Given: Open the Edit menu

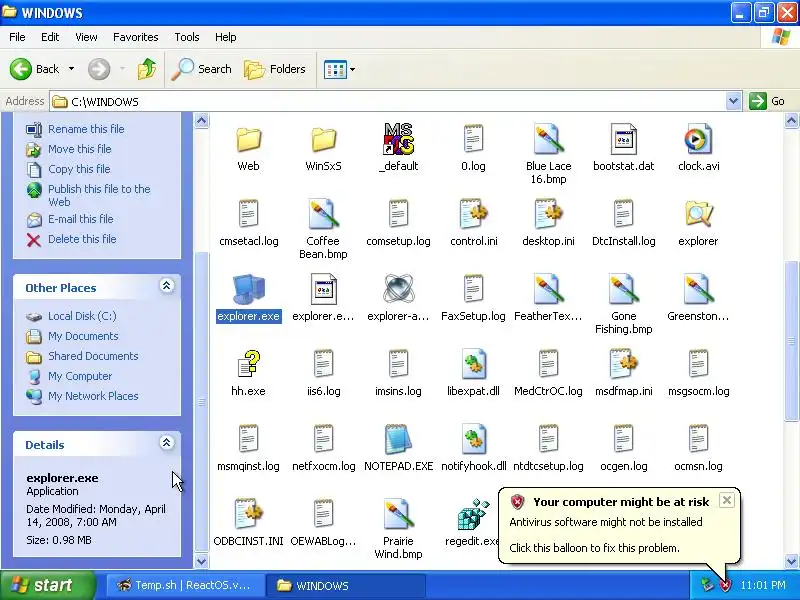Looking at the screenshot, I should point(50,37).
